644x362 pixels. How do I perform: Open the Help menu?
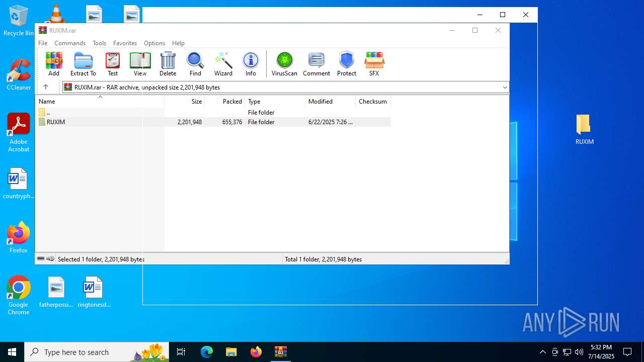tap(178, 43)
